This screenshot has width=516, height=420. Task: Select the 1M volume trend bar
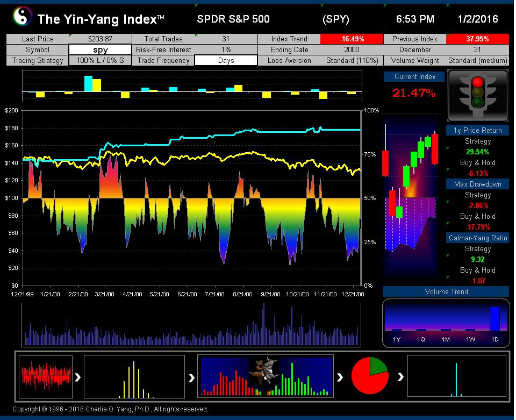click(446, 330)
